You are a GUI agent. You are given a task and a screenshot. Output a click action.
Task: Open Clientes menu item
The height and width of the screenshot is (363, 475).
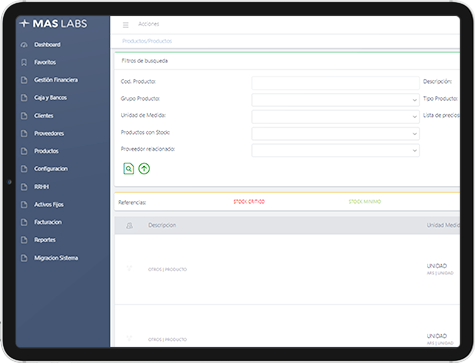tap(44, 116)
